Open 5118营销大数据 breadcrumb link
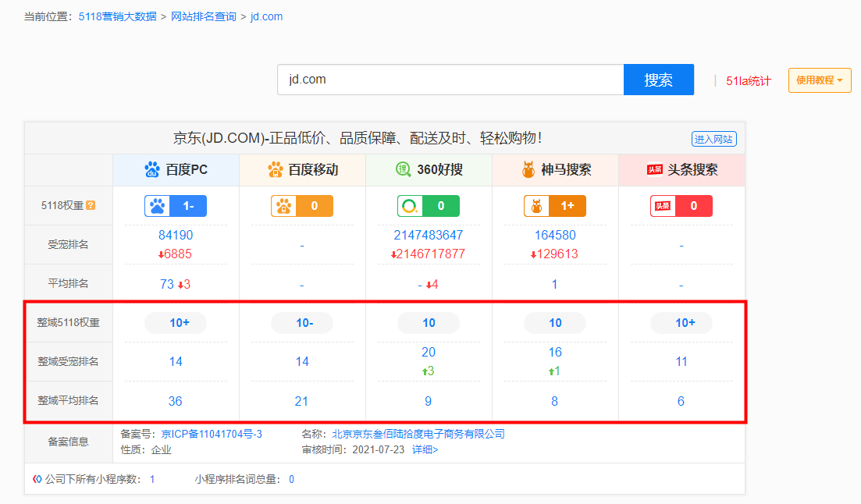 pos(118,16)
